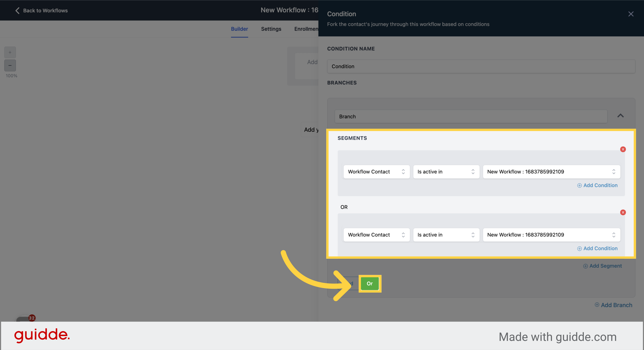The width and height of the screenshot is (644, 350).
Task: Open first New Workflow : 1683785992109 dropdown
Action: [x=552, y=172]
